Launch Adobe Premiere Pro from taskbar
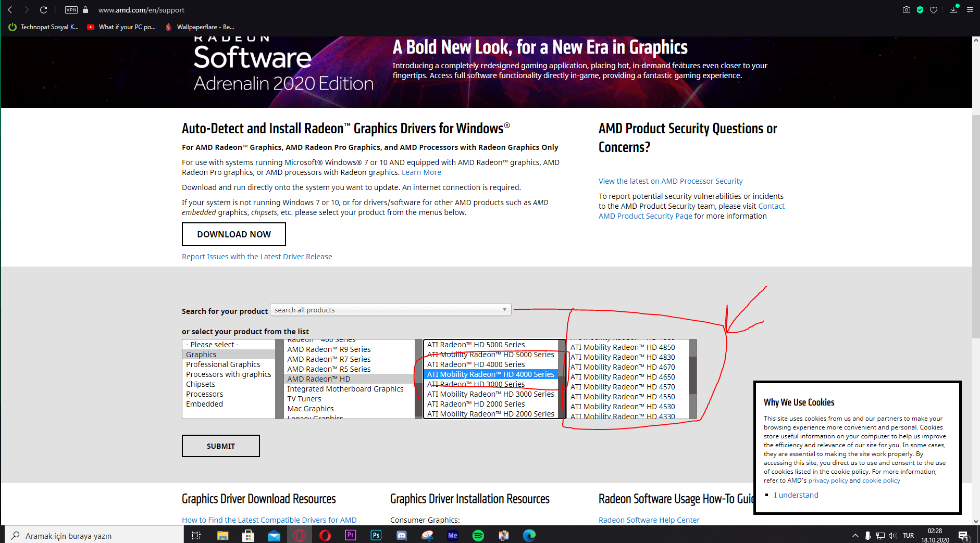This screenshot has height=543, width=980. click(x=350, y=535)
